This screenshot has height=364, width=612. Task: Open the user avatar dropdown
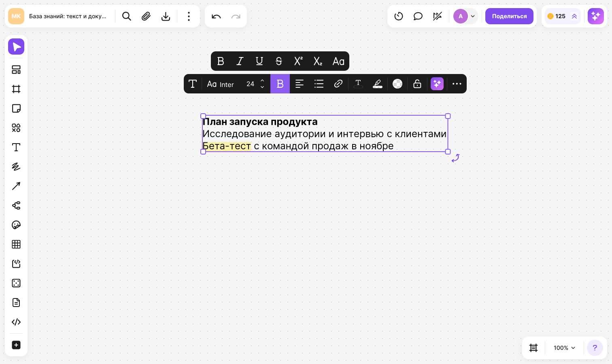point(465,16)
